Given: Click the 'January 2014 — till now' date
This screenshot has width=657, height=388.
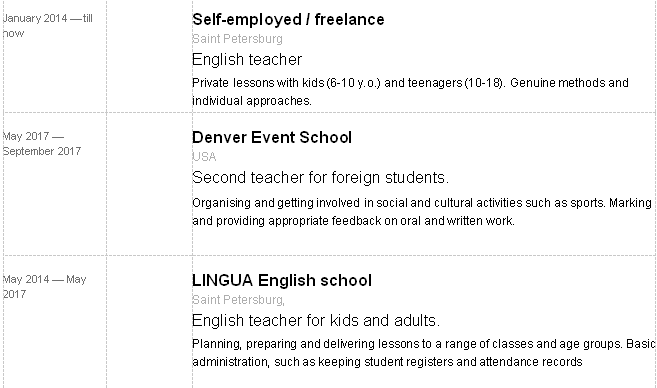Looking at the screenshot, I should point(48,26).
